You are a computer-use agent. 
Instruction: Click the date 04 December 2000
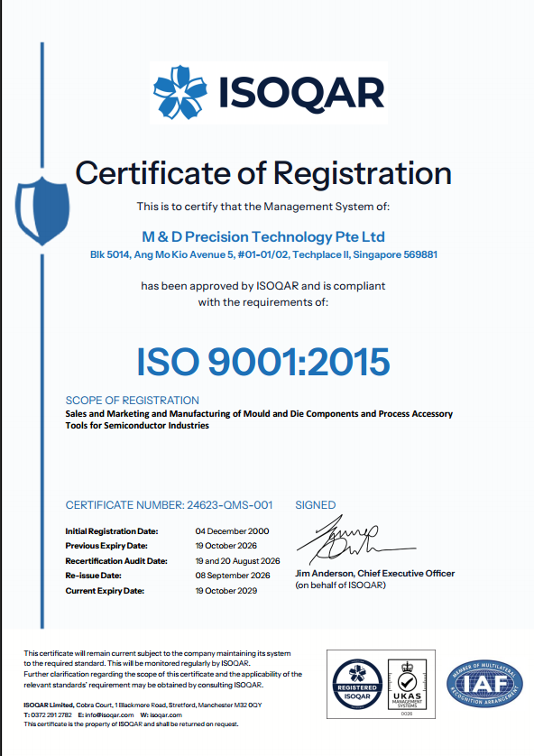[233, 530]
